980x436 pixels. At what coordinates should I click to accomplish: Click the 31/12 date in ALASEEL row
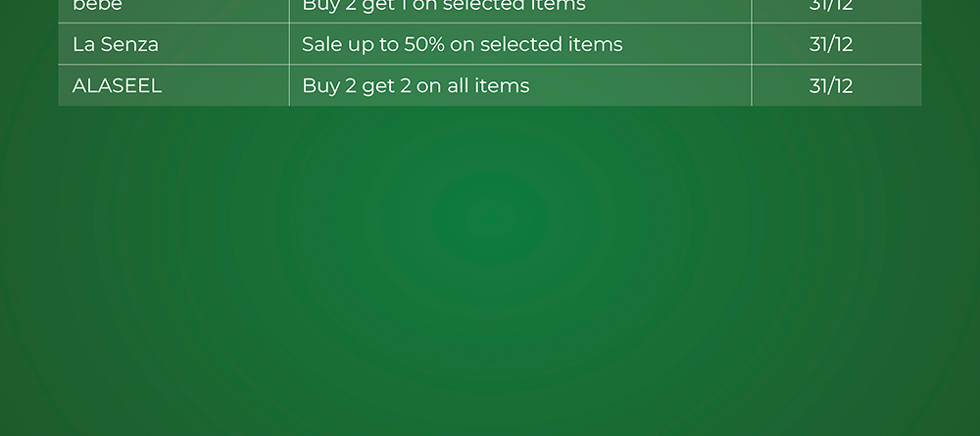pyautogui.click(x=830, y=85)
